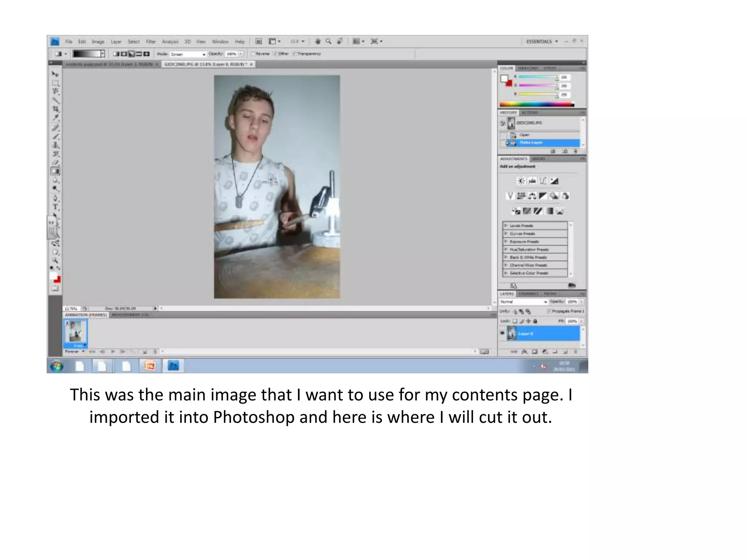Open the layer blend mode Normal dropdown
The width and height of the screenshot is (747, 560).
point(523,302)
